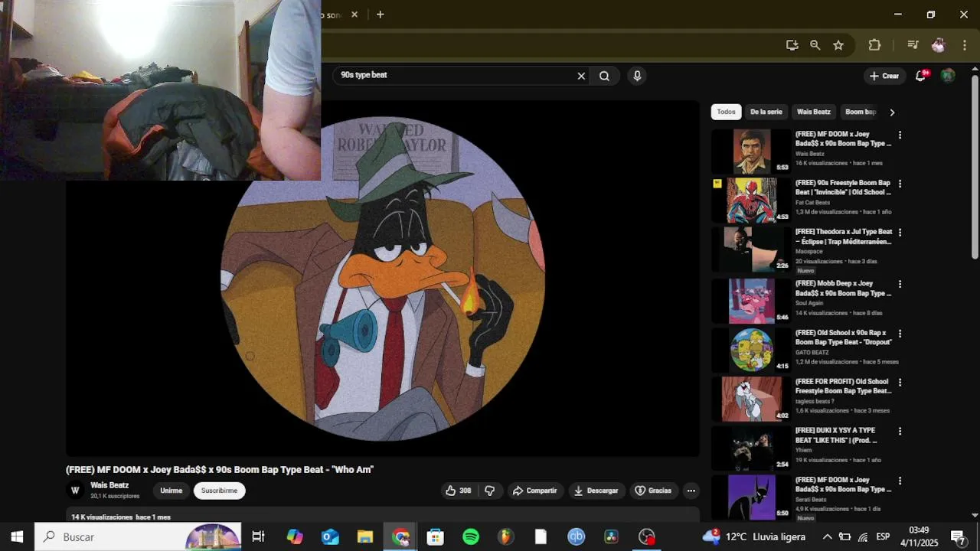Open the Serati Beats MF DOOM Batman thumbnail
This screenshot has width=980, height=551.
point(752,497)
